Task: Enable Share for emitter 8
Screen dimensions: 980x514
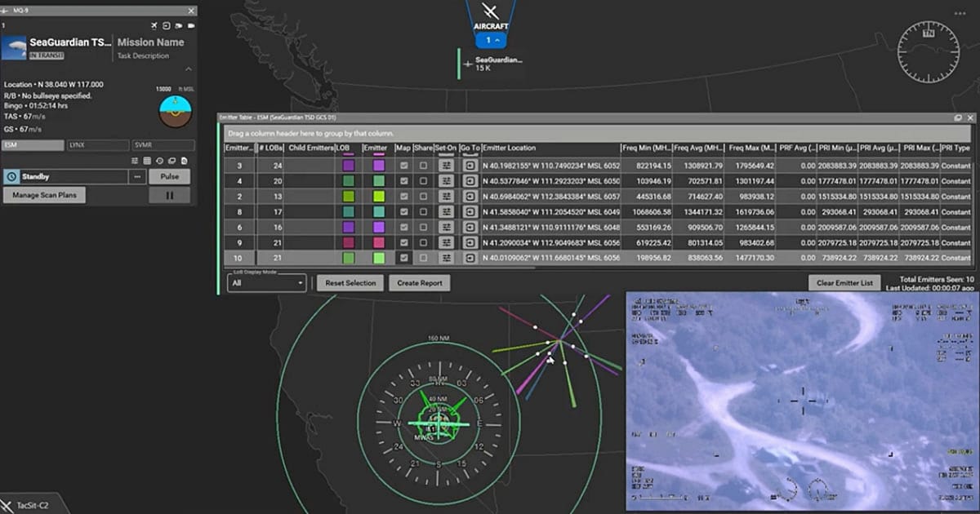Action: click(423, 211)
